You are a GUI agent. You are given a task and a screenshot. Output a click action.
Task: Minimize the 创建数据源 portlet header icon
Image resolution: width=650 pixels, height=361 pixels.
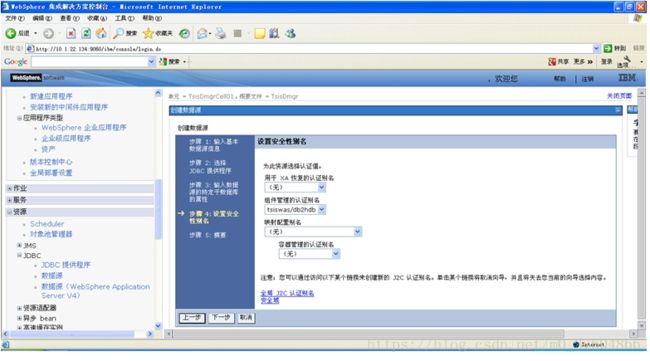618,110
